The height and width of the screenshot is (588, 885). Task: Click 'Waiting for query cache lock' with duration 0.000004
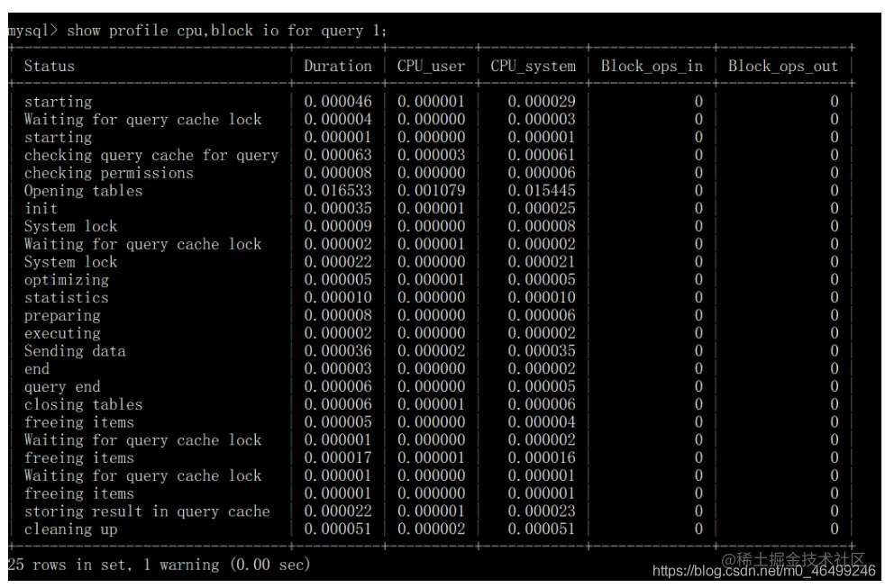coord(142,120)
